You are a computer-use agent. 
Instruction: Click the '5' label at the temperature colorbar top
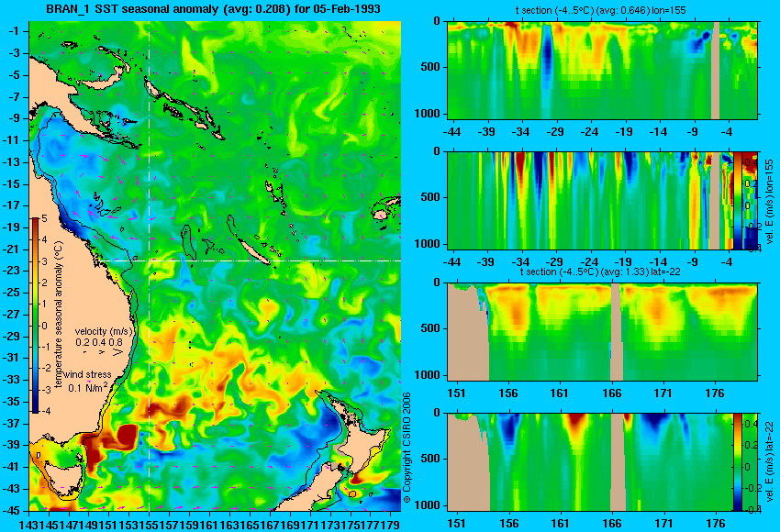[44, 219]
